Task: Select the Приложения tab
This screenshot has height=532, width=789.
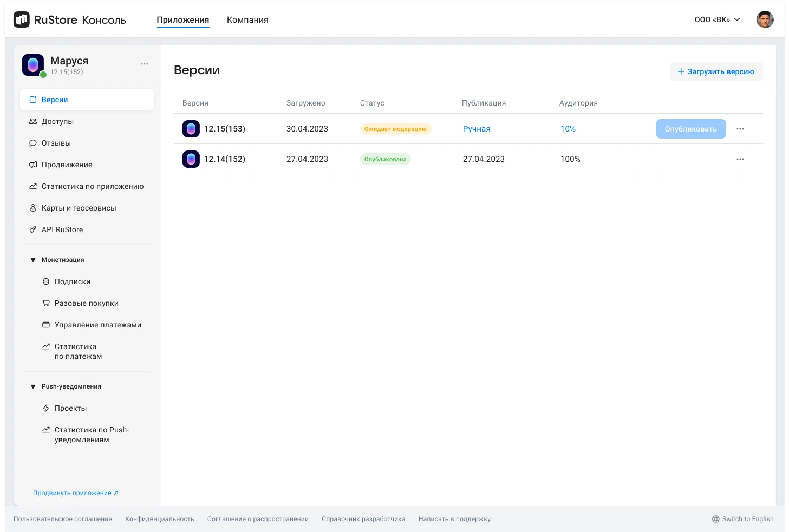Action: point(182,20)
